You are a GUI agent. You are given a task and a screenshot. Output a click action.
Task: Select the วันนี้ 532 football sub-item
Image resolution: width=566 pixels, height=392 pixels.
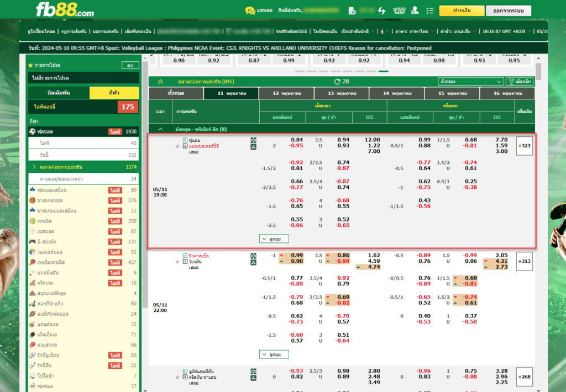(84, 155)
